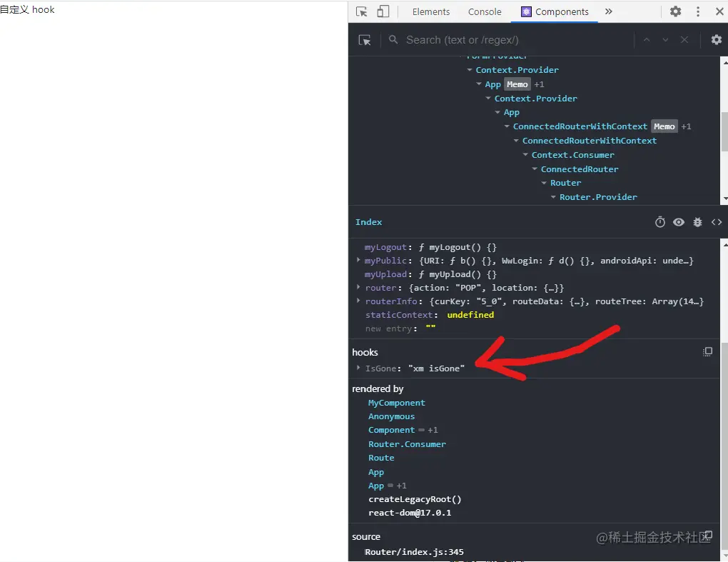Go to previous search result arrow
The height and width of the screenshot is (562, 728).
pyautogui.click(x=647, y=40)
